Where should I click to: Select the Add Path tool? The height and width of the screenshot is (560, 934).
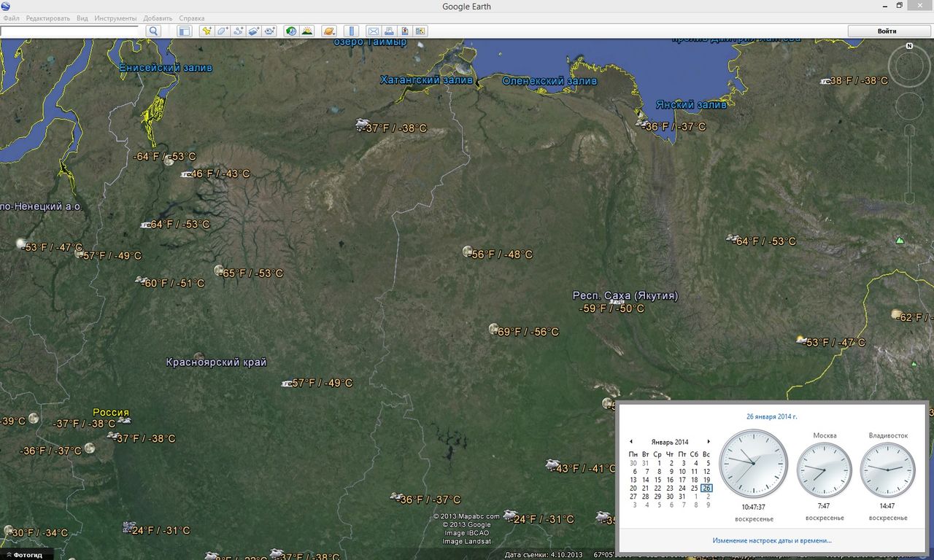pos(239,31)
